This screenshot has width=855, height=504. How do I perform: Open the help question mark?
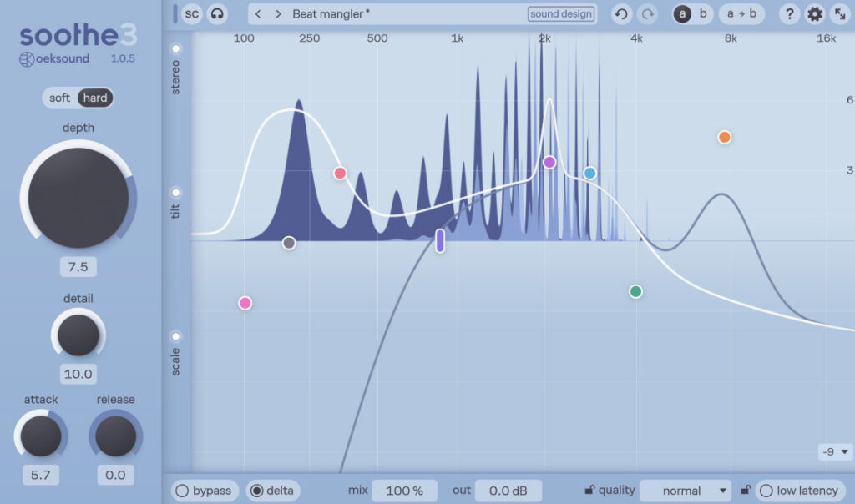point(789,13)
